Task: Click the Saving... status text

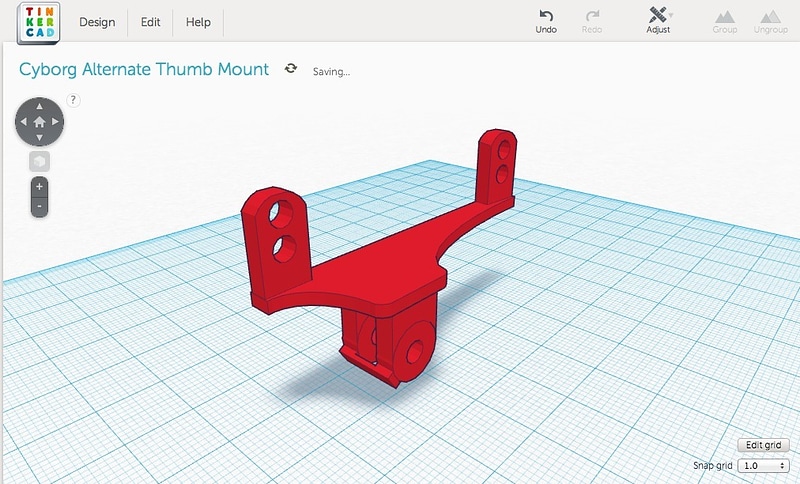Action: [x=332, y=72]
